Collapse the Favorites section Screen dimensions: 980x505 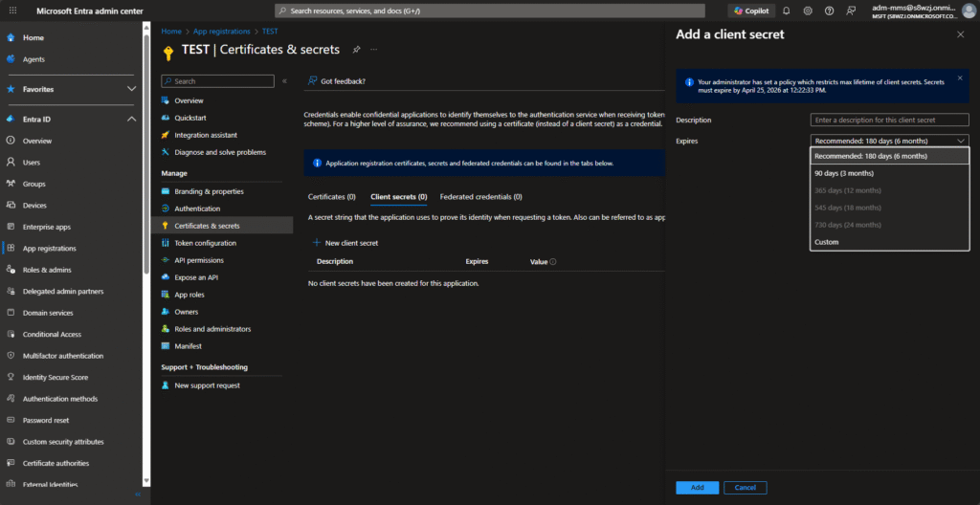point(132,89)
